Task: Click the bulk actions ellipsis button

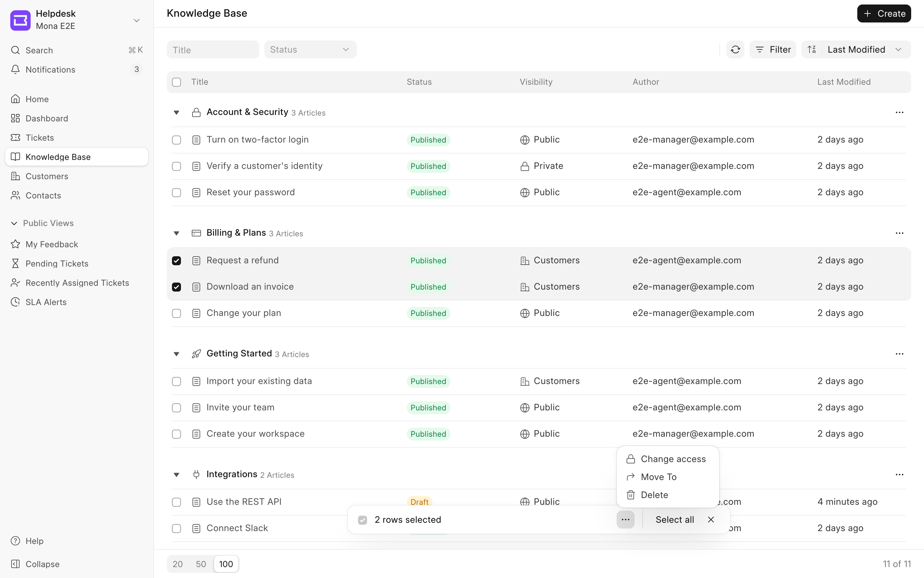Action: point(625,520)
